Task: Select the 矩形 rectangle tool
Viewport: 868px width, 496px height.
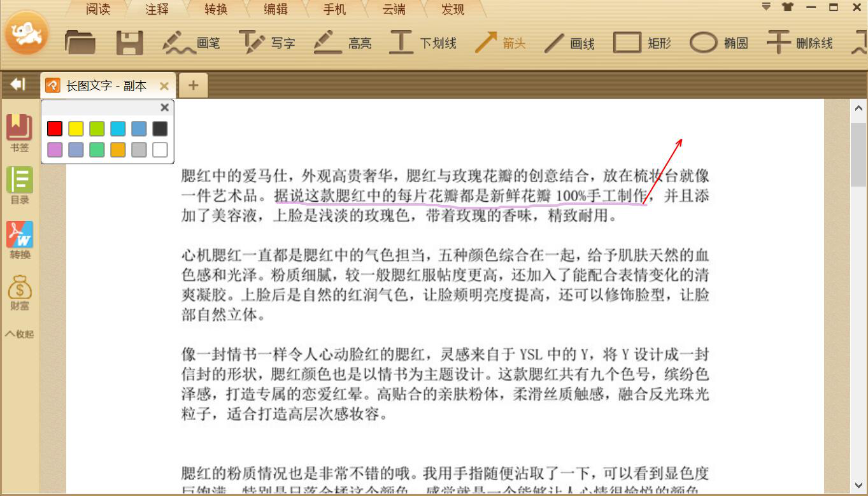Action: pyautogui.click(x=642, y=43)
